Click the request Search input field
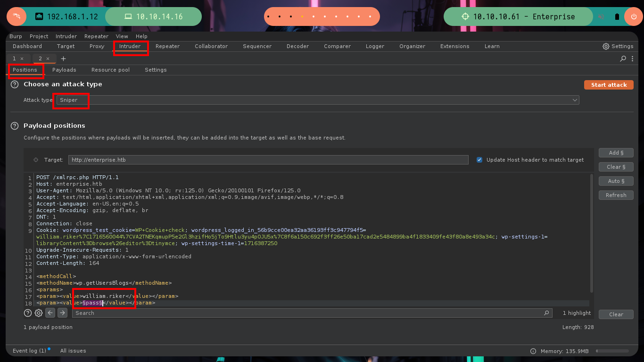Image resolution: width=644 pixels, height=362 pixels. (x=312, y=313)
